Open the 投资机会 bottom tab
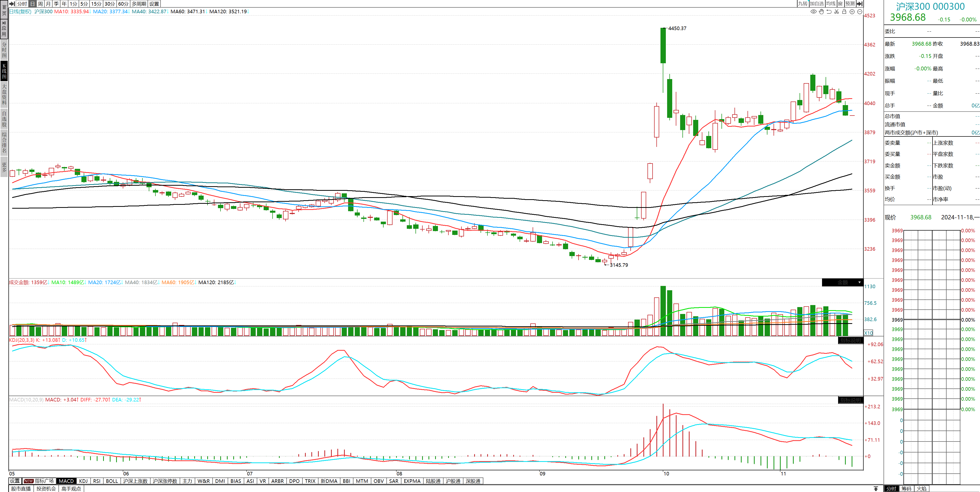980x492 pixels. 46,489
